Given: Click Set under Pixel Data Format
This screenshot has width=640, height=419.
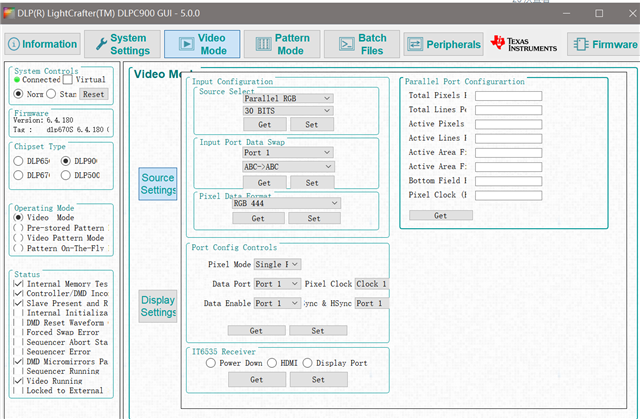Looking at the screenshot, I should [x=314, y=218].
